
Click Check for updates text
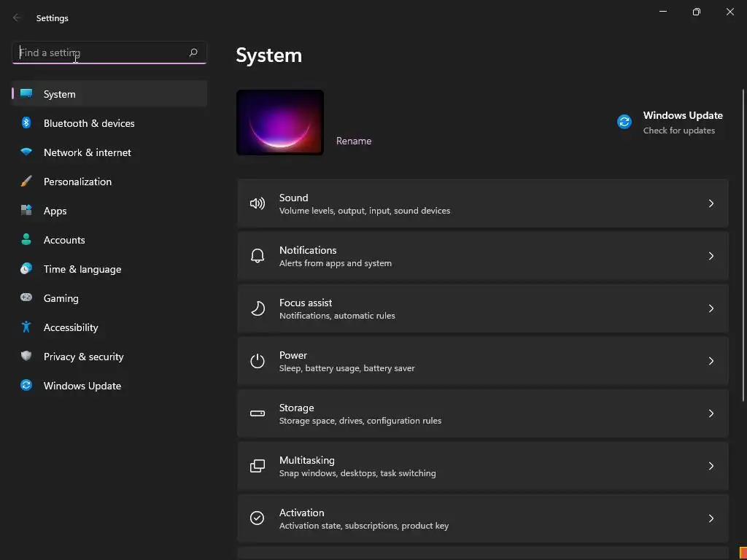pos(679,131)
